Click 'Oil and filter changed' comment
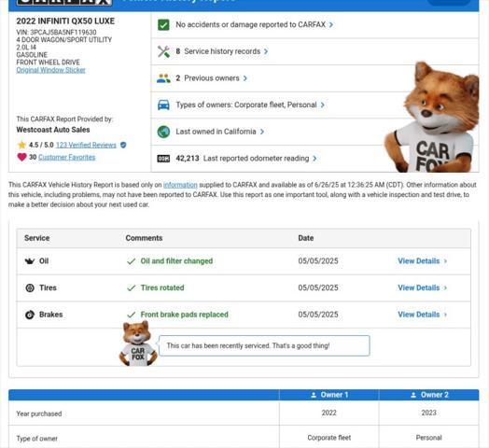Image resolution: width=489 pixels, height=448 pixels. pyautogui.click(x=176, y=261)
